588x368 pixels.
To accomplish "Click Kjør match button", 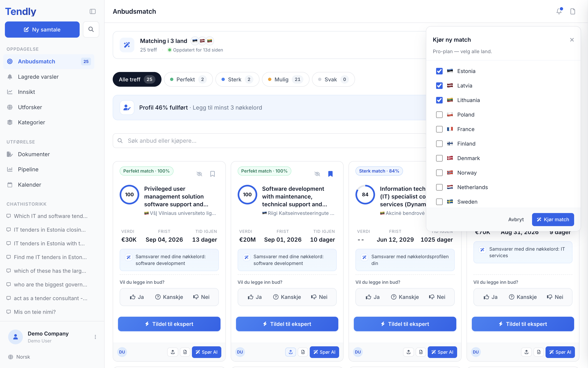I will [x=553, y=220].
